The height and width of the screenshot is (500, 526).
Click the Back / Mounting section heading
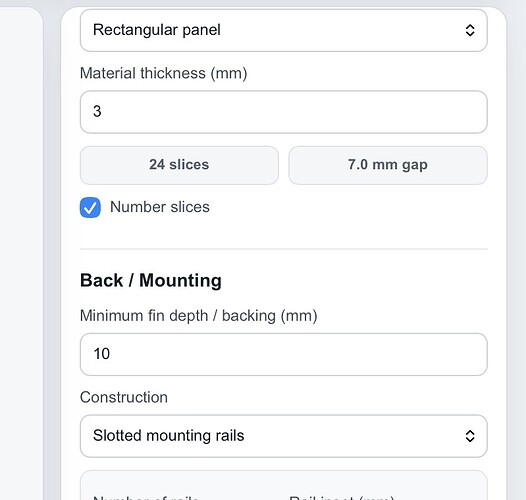coord(151,280)
